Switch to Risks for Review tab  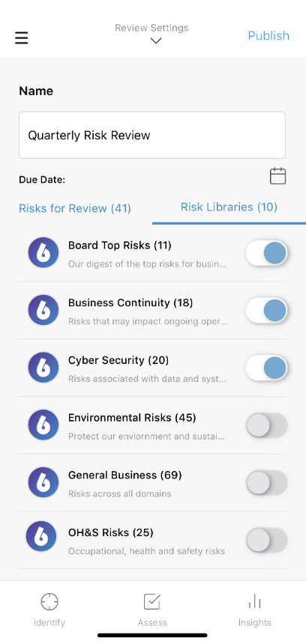(75, 208)
